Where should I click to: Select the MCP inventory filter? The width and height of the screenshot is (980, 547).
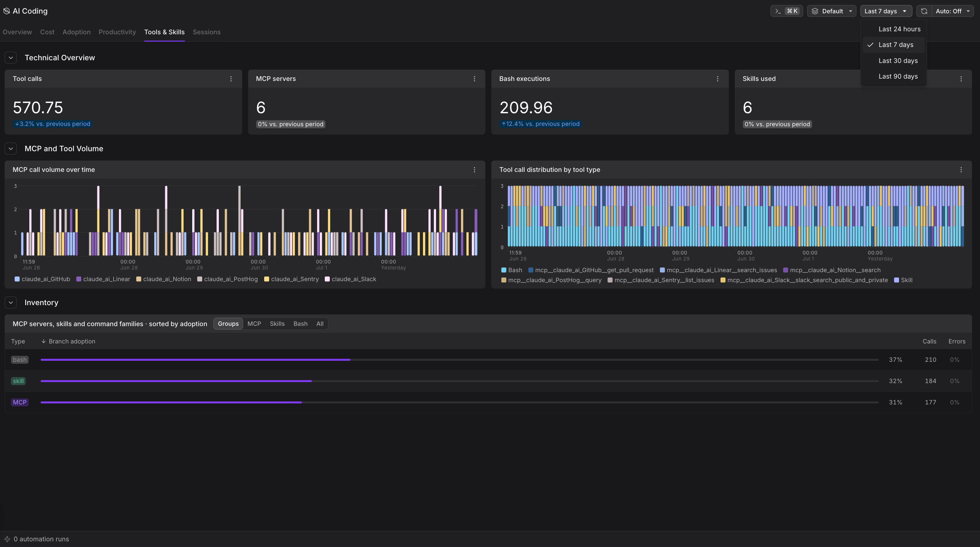click(254, 324)
